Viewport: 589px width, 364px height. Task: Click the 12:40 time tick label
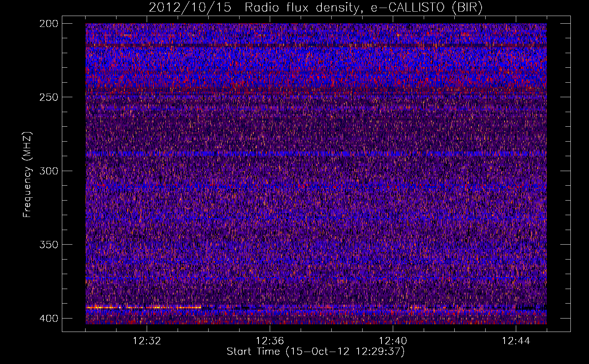pyautogui.click(x=393, y=341)
